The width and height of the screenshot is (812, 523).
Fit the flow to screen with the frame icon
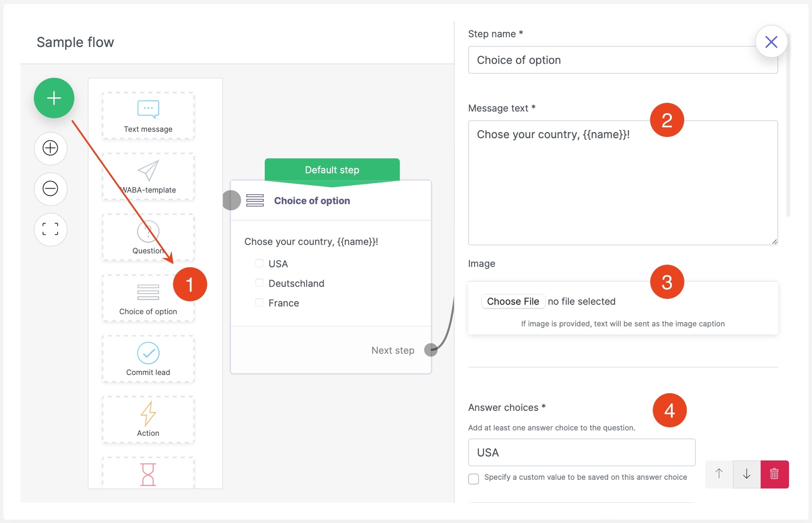(x=50, y=230)
